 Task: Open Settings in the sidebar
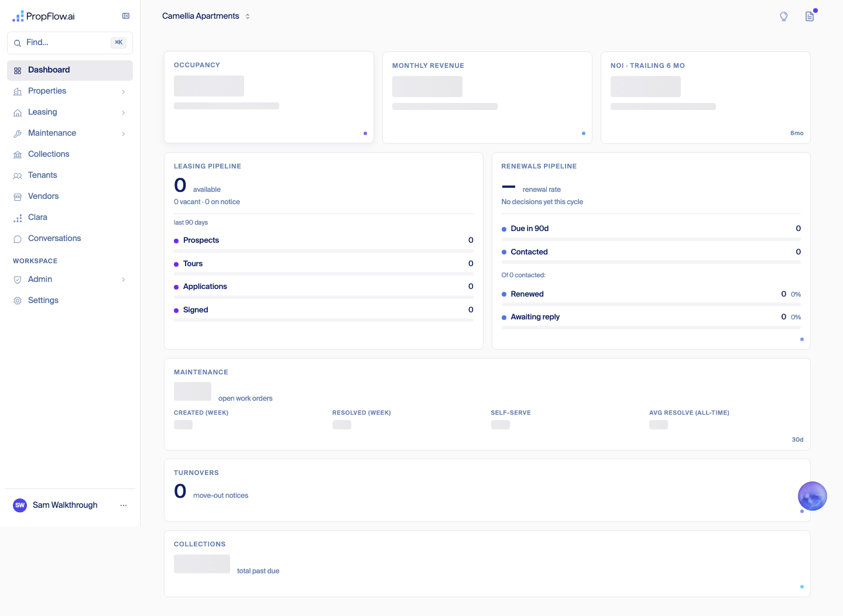(70, 301)
